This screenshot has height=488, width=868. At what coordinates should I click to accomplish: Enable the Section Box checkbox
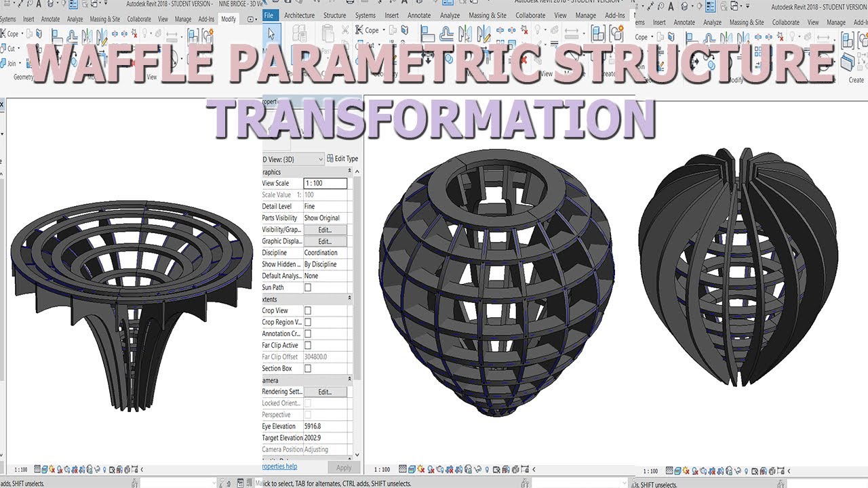point(307,368)
